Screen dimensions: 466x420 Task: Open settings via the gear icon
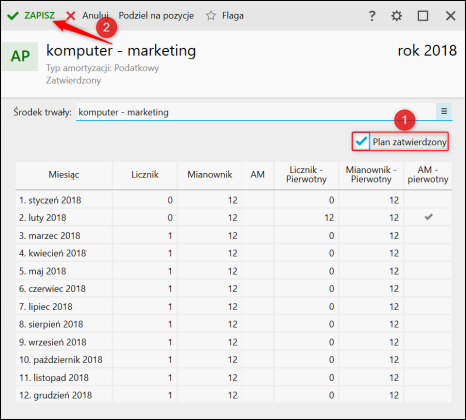coord(397,16)
